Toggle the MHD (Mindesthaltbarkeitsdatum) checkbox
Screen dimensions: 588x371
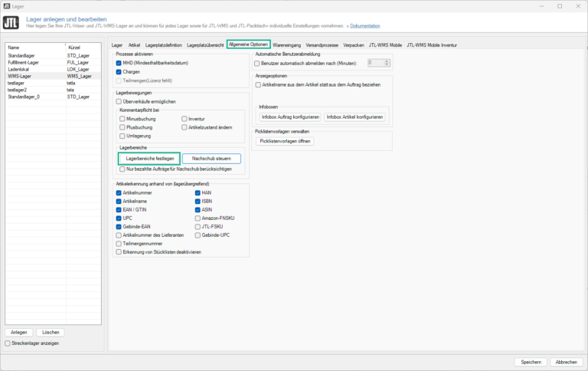click(119, 63)
